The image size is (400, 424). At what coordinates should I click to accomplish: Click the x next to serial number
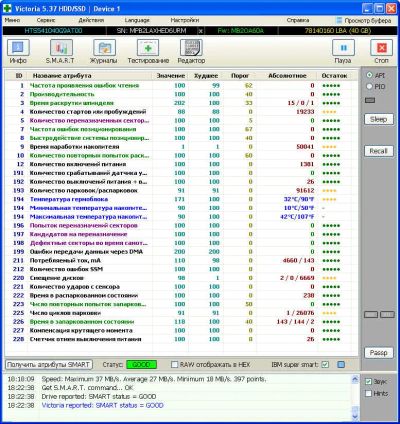[x=201, y=31]
